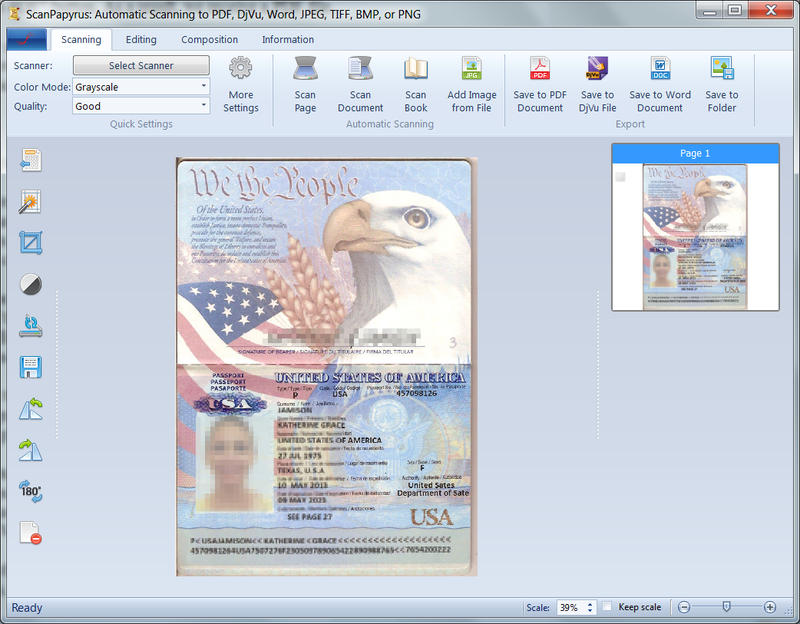Export with Save to PDF Document
Viewport: 800px width, 624px height.
(540, 85)
